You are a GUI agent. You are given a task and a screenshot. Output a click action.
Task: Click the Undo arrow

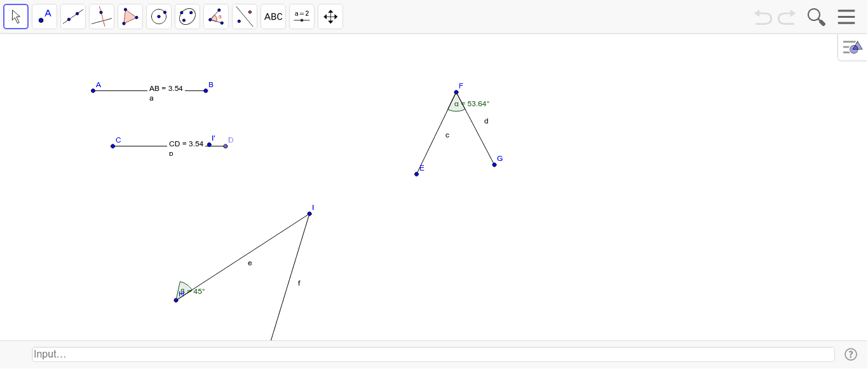763,17
